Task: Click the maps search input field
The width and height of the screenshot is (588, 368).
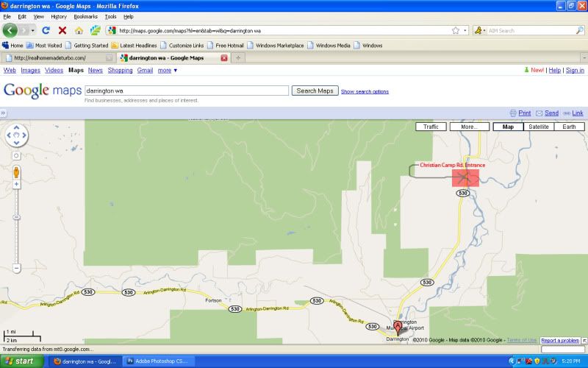Action: [x=187, y=91]
